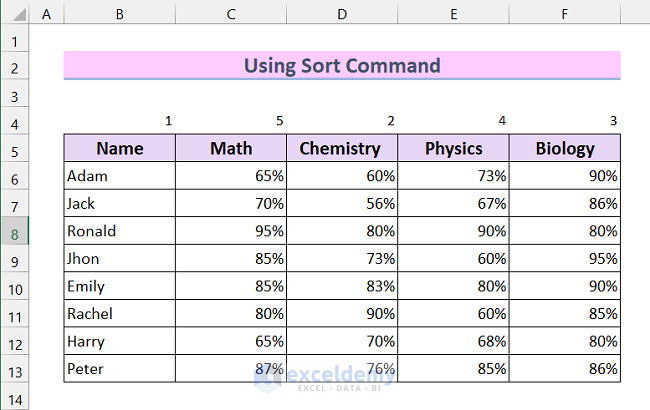Click the Math header cell
The width and height of the screenshot is (650, 410).
231,149
